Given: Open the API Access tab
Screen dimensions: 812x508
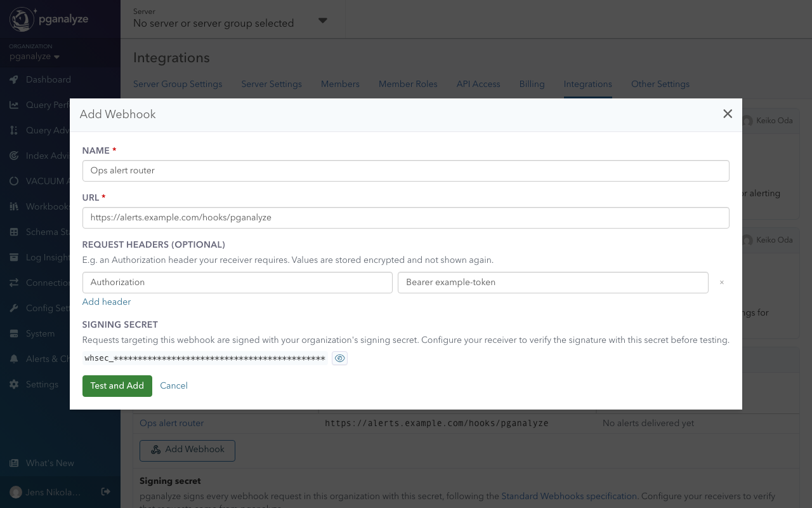Looking at the screenshot, I should tap(478, 84).
